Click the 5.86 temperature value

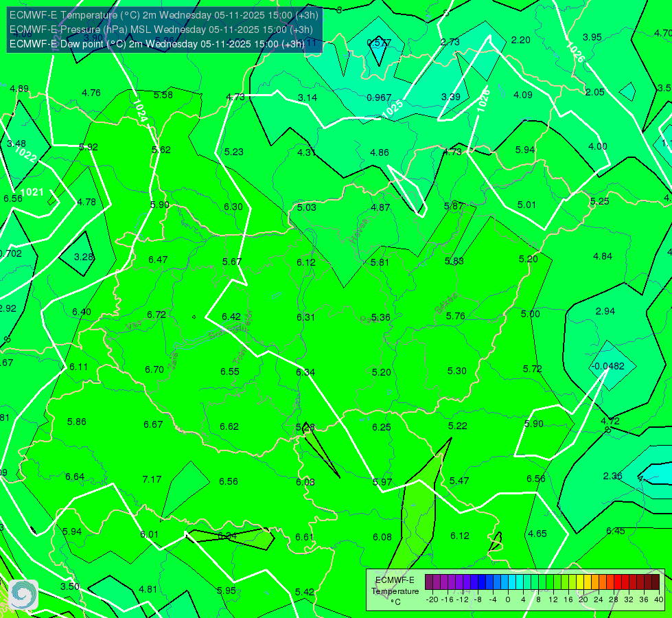[x=77, y=422]
